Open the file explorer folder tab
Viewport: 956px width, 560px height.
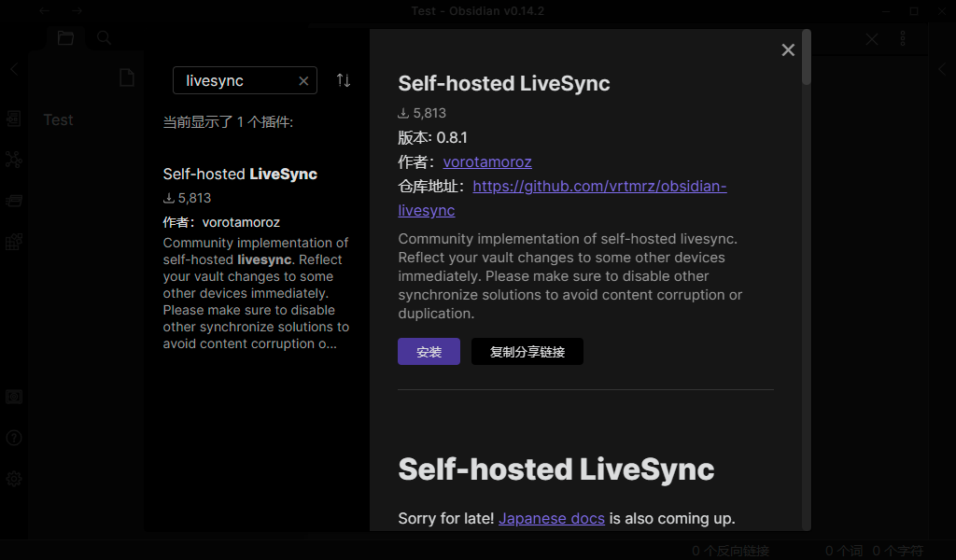(66, 37)
